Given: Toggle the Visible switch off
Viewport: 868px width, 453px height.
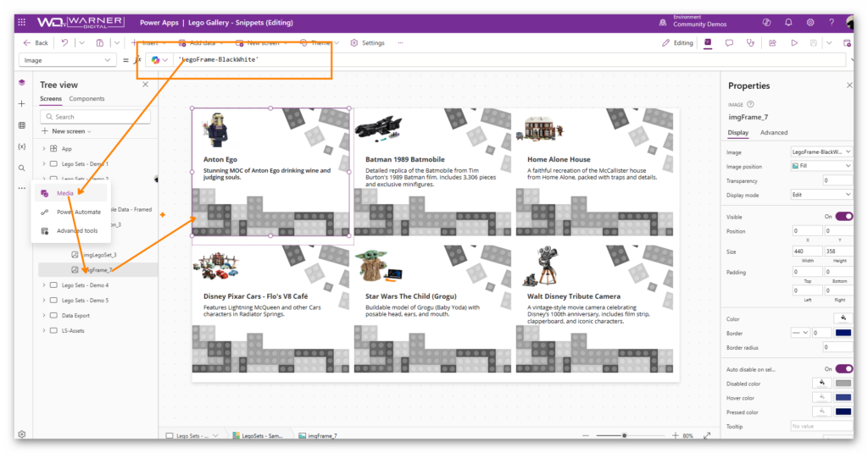Looking at the screenshot, I should [843, 216].
